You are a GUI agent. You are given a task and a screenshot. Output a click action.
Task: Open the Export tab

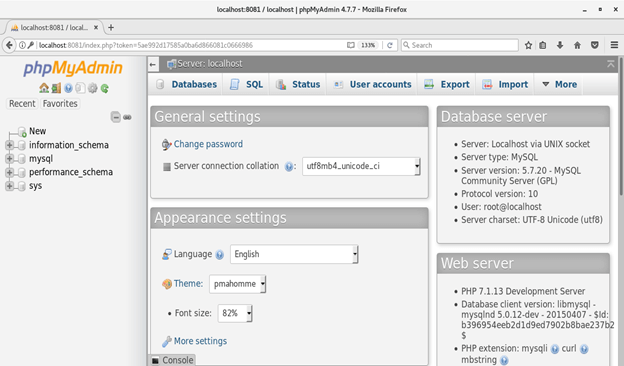[x=447, y=84]
